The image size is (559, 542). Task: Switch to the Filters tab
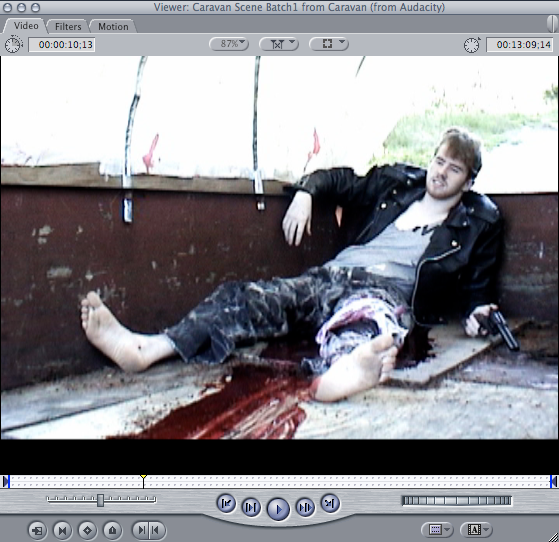(68, 26)
